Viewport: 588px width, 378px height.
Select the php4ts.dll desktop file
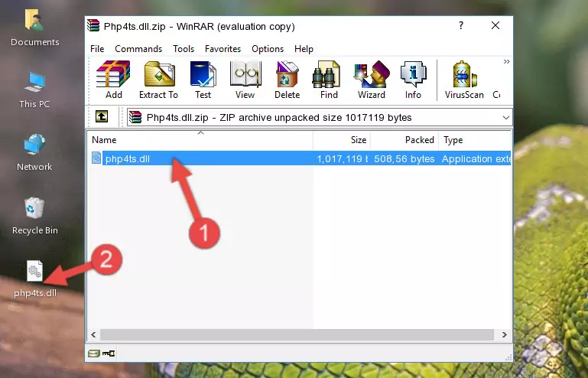pyautogui.click(x=35, y=279)
